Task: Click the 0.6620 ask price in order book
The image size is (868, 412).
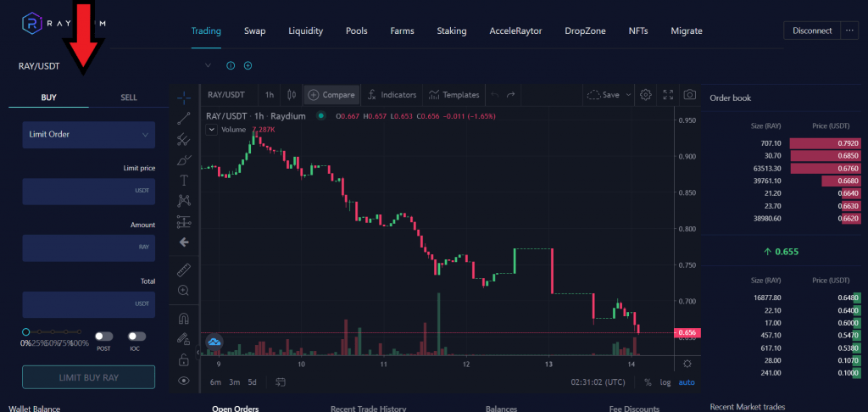Action: click(849, 219)
